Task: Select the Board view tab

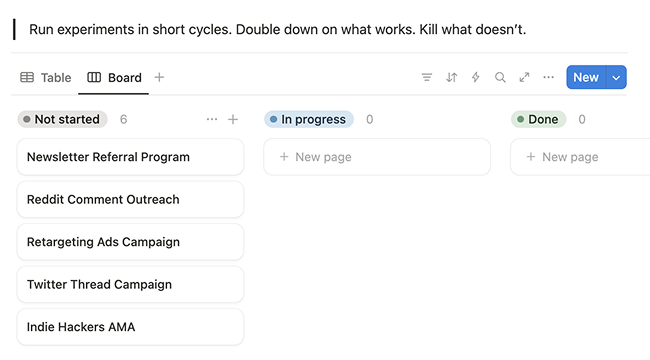Action: (114, 78)
